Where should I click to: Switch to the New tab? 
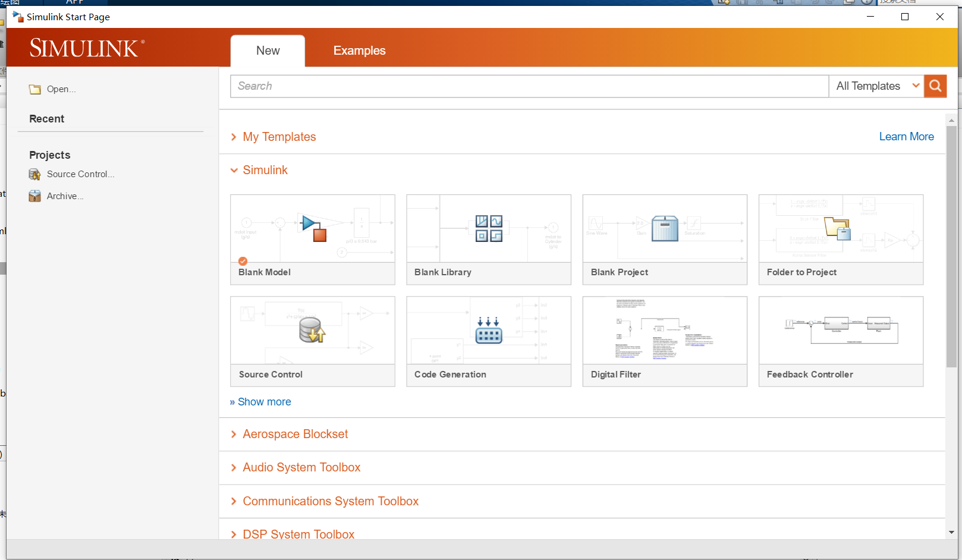pyautogui.click(x=268, y=51)
